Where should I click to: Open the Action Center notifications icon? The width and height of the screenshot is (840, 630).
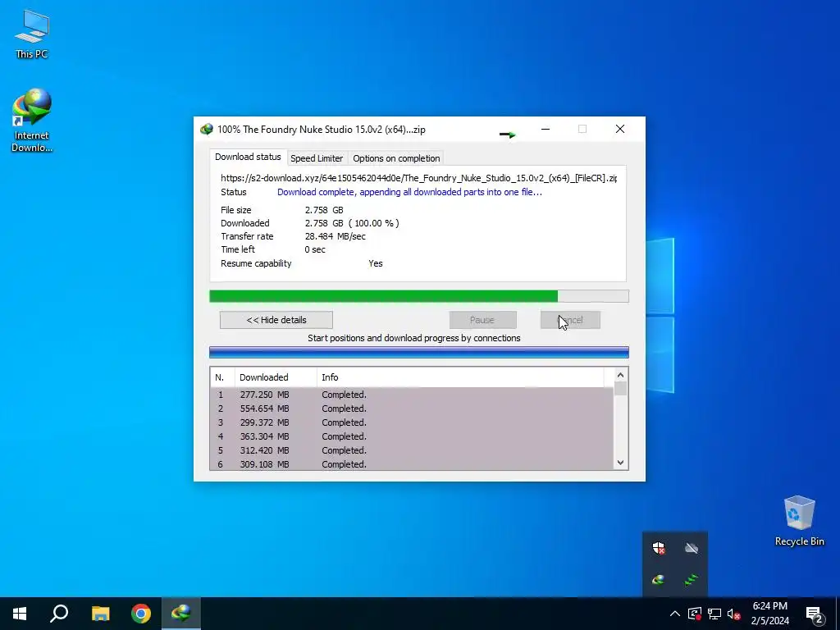pos(815,615)
